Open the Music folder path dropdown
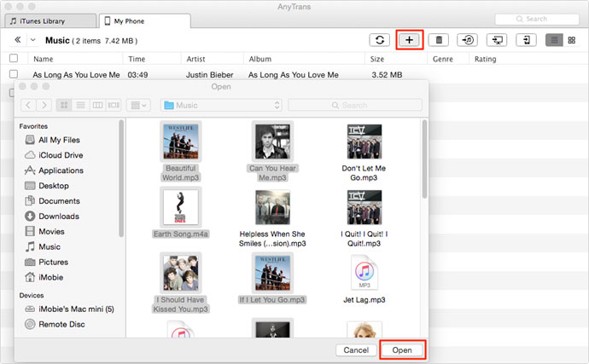This screenshot has height=364, width=589. (x=222, y=105)
